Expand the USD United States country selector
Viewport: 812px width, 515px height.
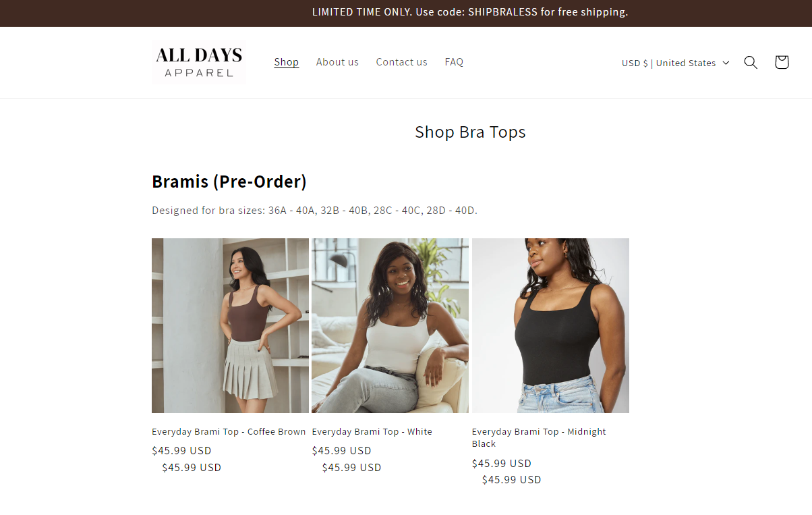coord(675,63)
